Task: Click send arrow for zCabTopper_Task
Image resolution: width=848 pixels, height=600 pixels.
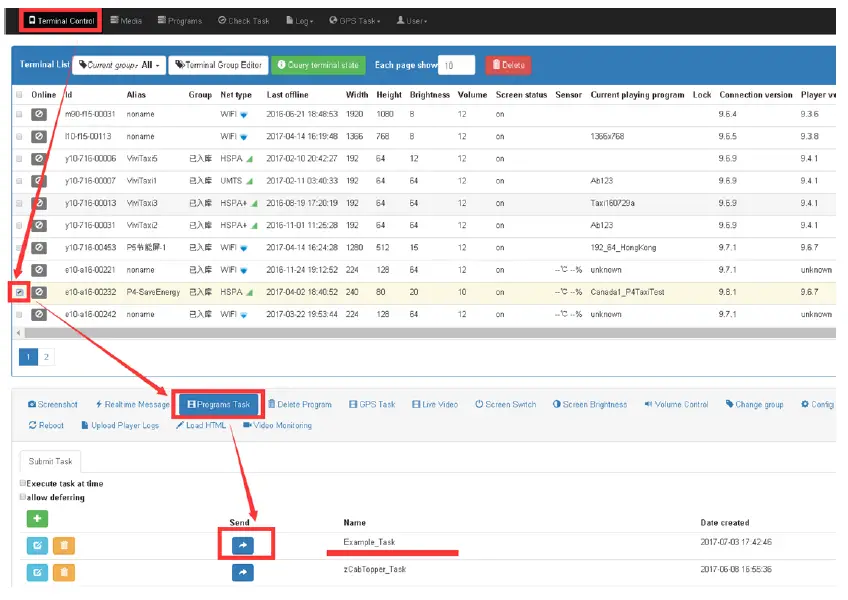Action: click(x=241, y=572)
